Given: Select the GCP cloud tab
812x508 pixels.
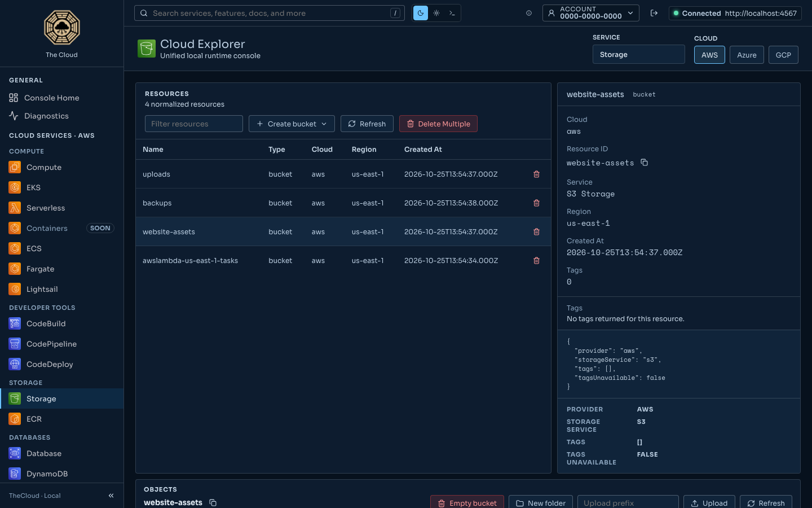Looking at the screenshot, I should pos(783,55).
